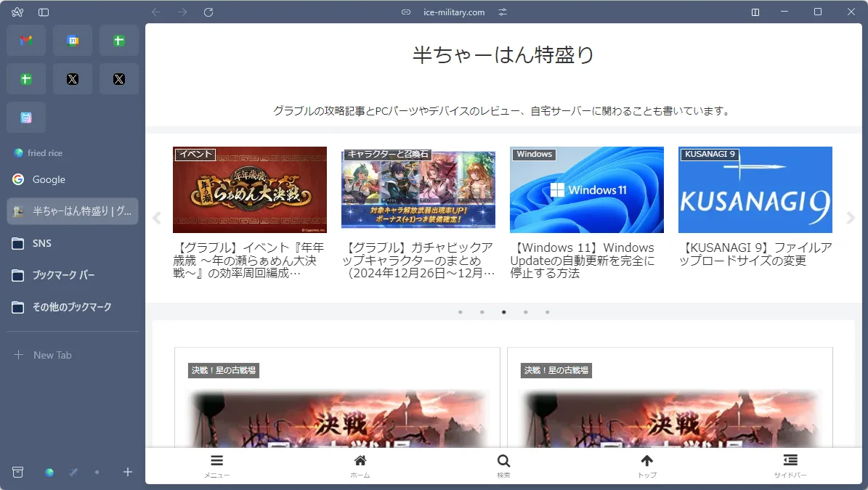
Task: Select the globe workspace icon
Action: click(49, 473)
